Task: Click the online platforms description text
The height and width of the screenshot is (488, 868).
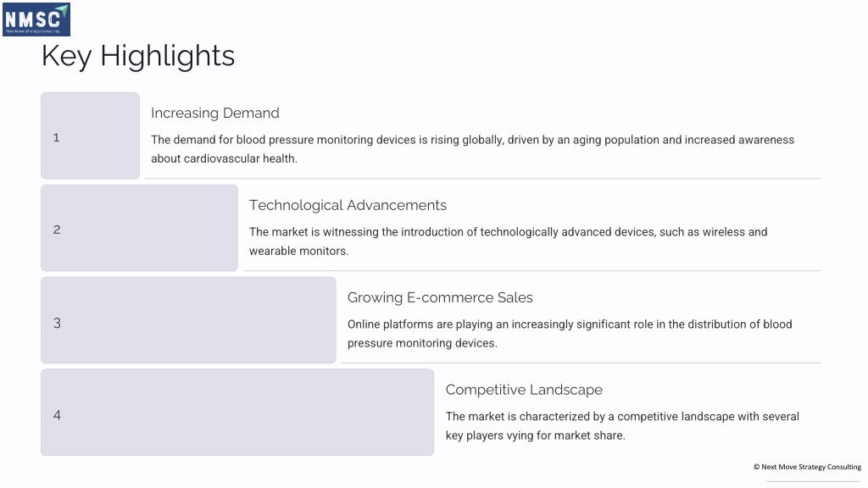Action: click(x=570, y=334)
